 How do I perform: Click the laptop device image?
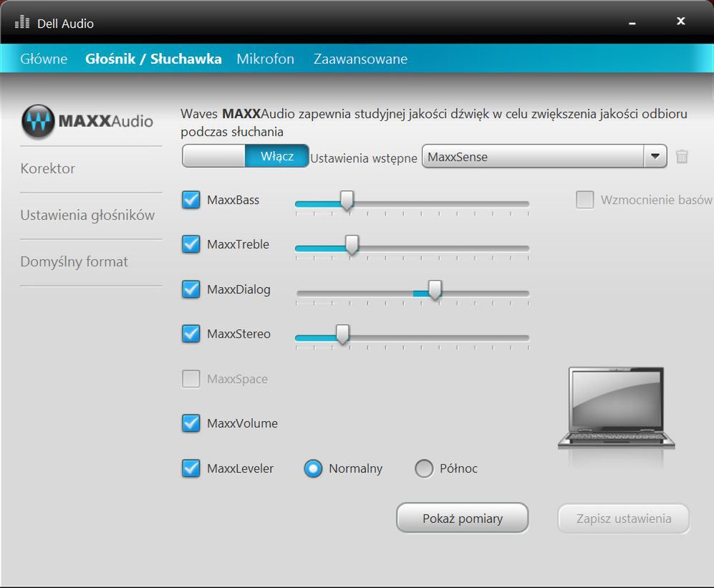coord(616,408)
